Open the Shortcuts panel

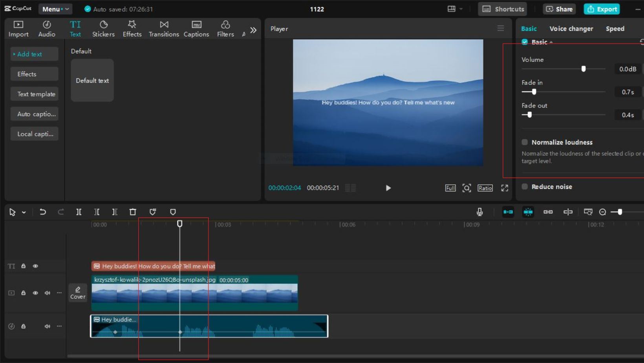503,9
